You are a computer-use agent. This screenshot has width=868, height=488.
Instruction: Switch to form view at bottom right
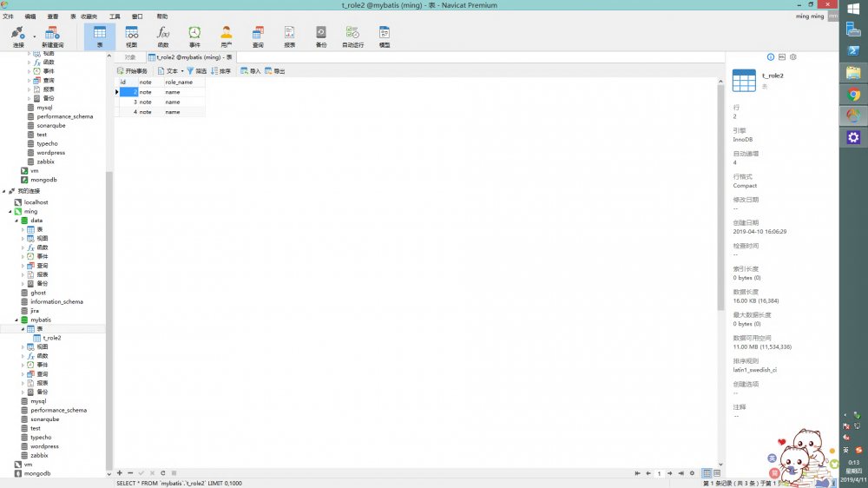pyautogui.click(x=717, y=473)
